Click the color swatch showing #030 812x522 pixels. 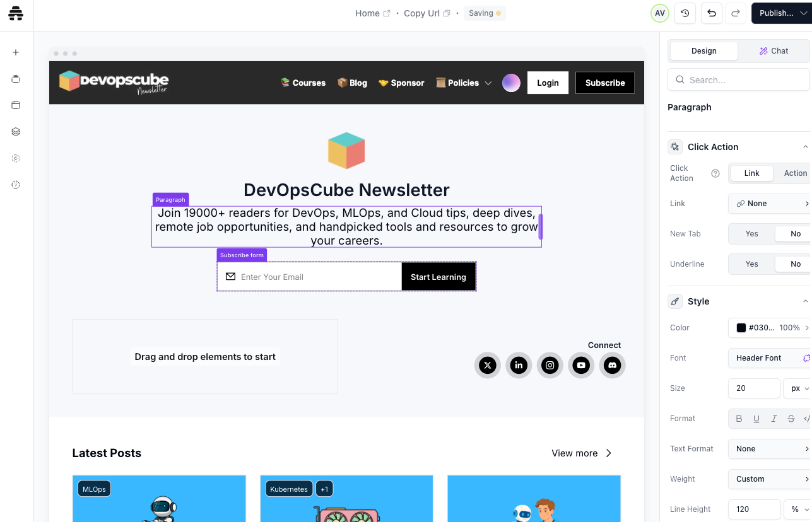(x=740, y=327)
